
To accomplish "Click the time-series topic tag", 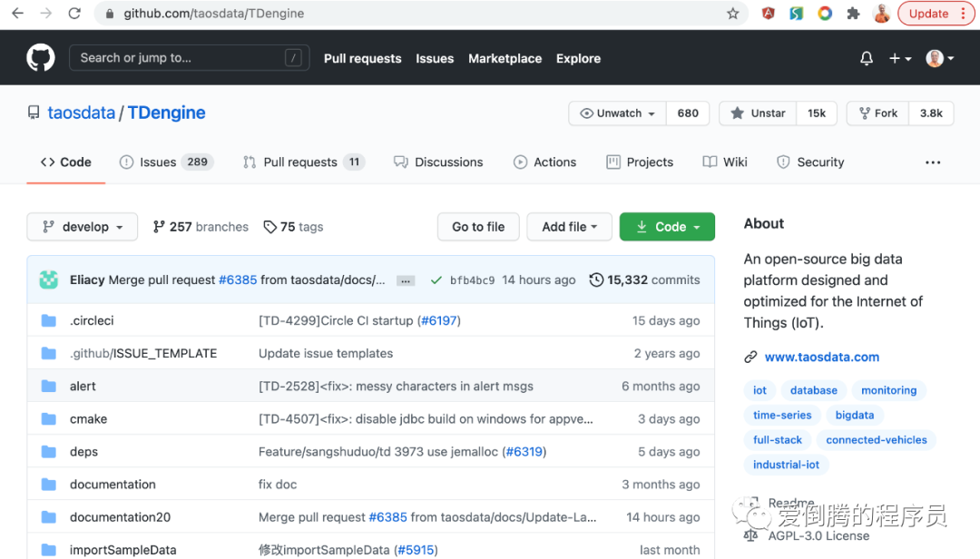I will click(781, 415).
